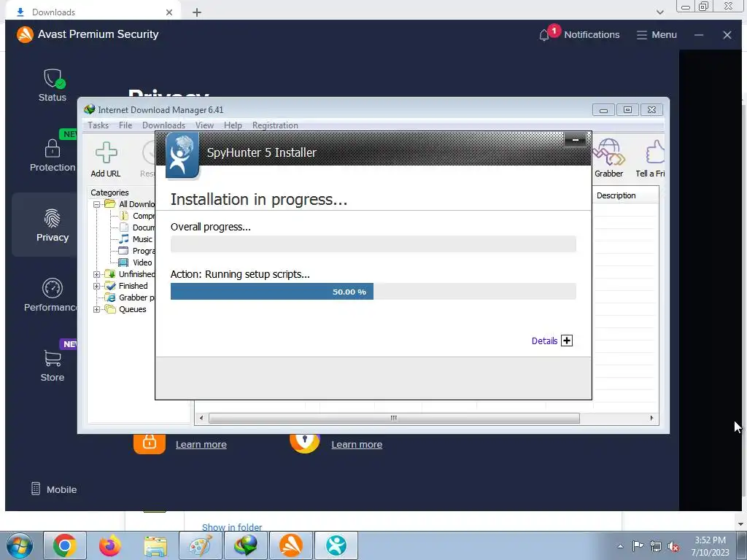Open Avast Mobile section
The image size is (747, 560).
click(x=53, y=489)
